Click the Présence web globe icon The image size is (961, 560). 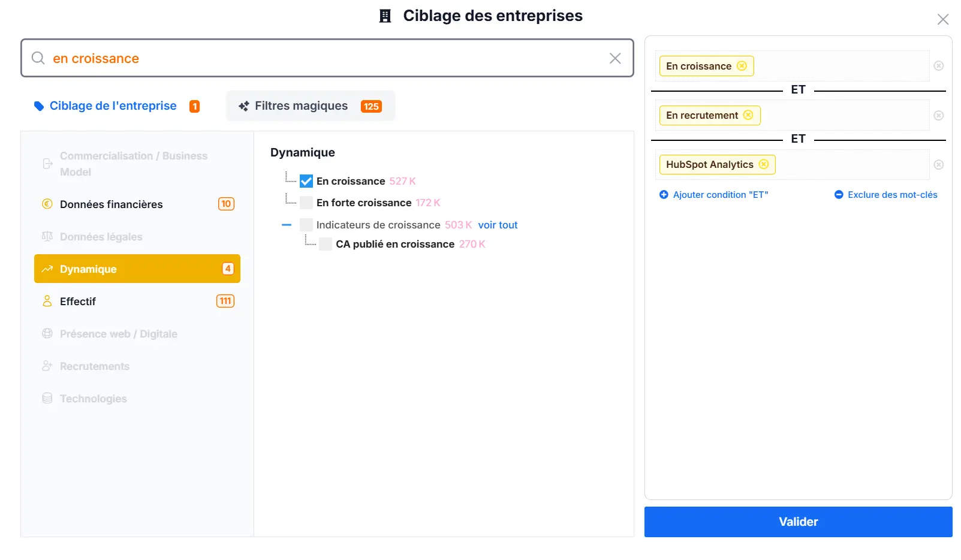(x=47, y=333)
